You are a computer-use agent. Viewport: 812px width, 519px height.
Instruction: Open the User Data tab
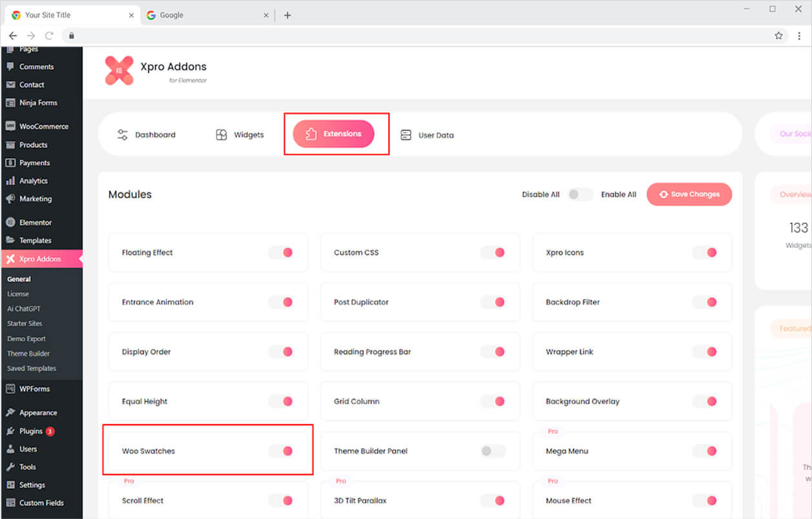tap(427, 135)
